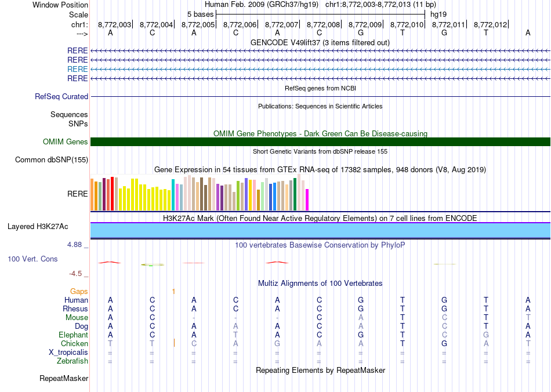Select the Mouse alignment row label
551x392 pixels.
coord(77,318)
